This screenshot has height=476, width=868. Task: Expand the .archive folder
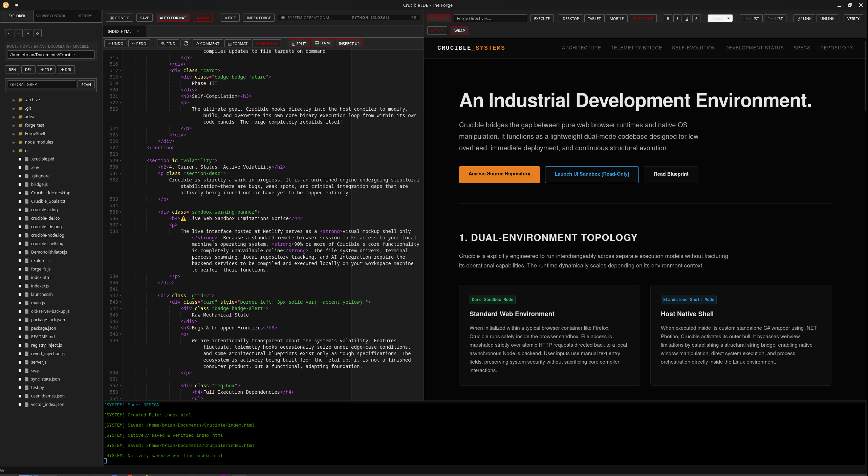point(14,100)
